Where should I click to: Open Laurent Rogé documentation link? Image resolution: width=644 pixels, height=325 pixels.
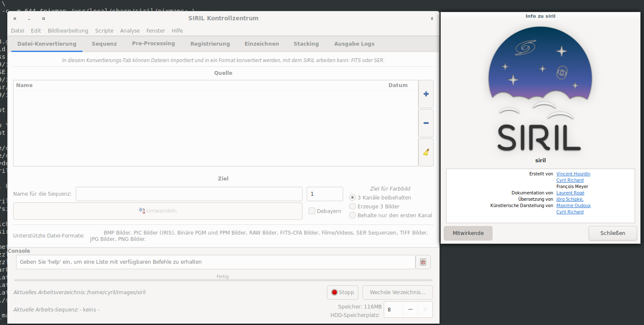pyautogui.click(x=570, y=193)
